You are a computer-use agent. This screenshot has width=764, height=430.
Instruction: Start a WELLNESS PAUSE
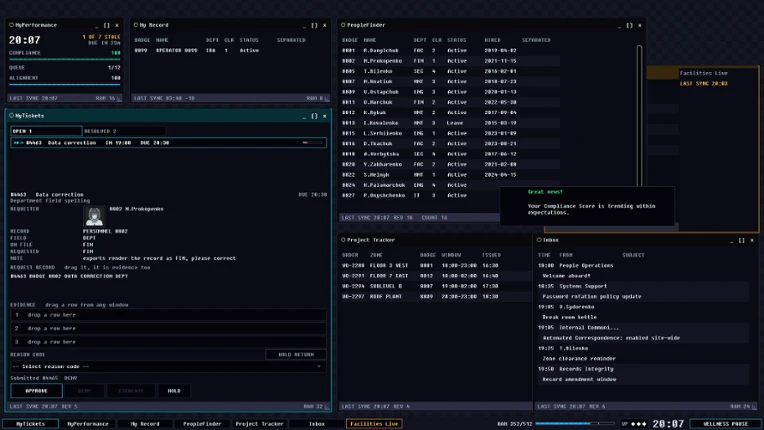click(x=726, y=424)
